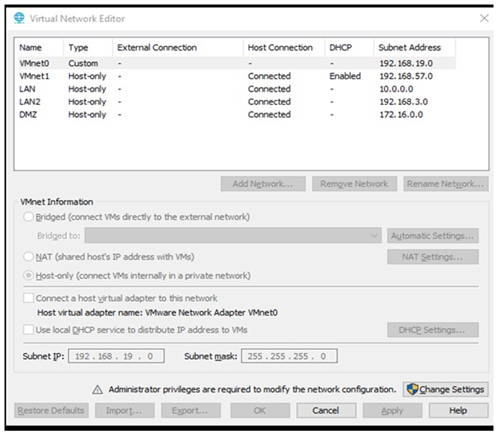
Task: Toggle Use local DHCP service checkbox
Action: tap(29, 330)
